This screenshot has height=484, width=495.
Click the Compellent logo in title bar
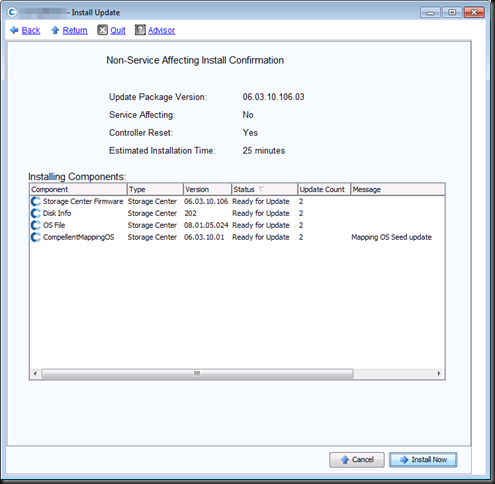coord(12,12)
